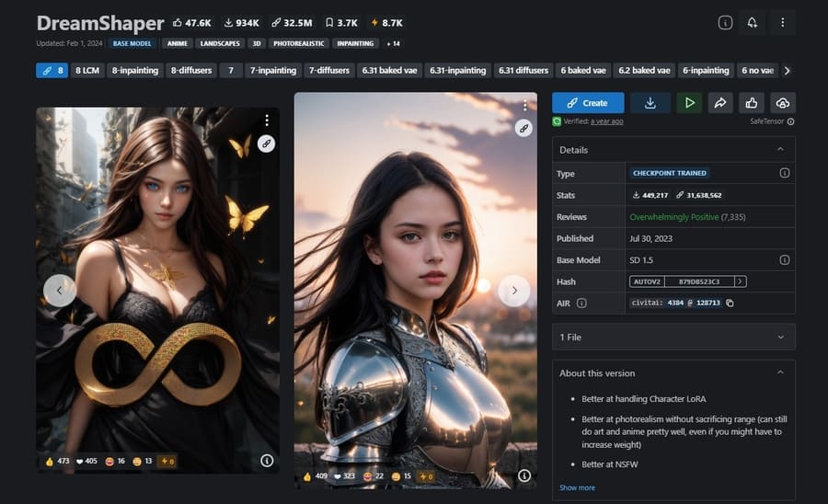Click info icon in Base Model row
Viewport: 828px width, 504px height.
pyautogui.click(x=784, y=259)
